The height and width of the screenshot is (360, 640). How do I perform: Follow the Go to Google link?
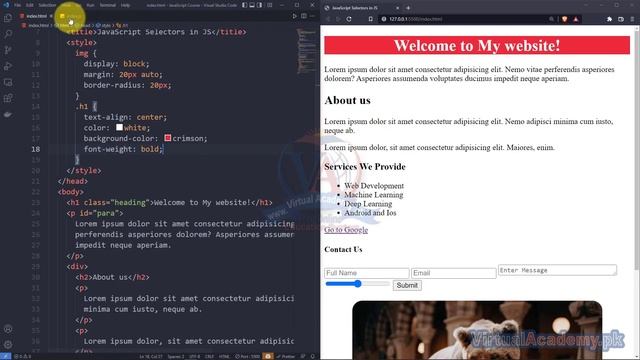346,230
